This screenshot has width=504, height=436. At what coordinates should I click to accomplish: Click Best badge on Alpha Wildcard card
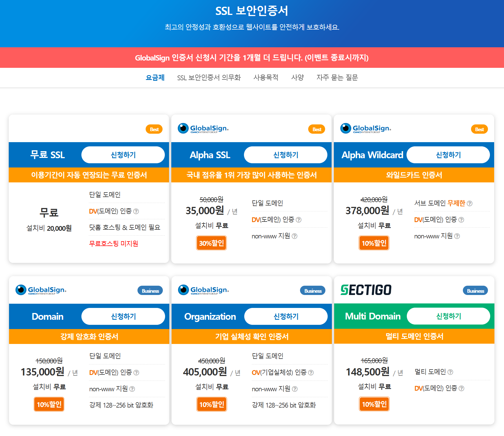point(479,129)
